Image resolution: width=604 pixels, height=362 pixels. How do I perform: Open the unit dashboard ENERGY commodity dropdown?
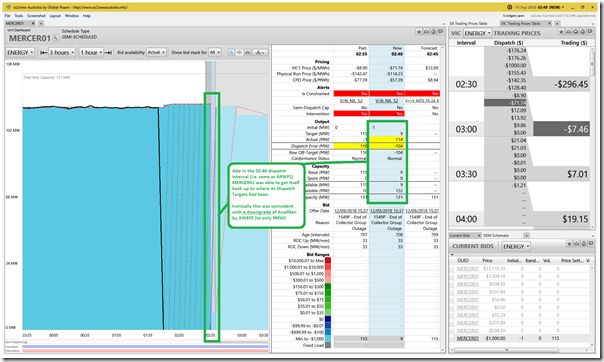point(20,52)
